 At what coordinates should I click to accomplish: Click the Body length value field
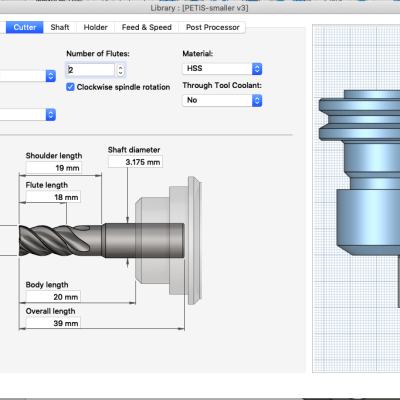53,297
